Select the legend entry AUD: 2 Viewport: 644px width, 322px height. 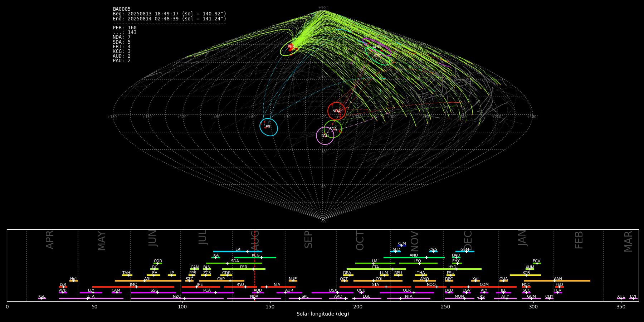pos(122,56)
